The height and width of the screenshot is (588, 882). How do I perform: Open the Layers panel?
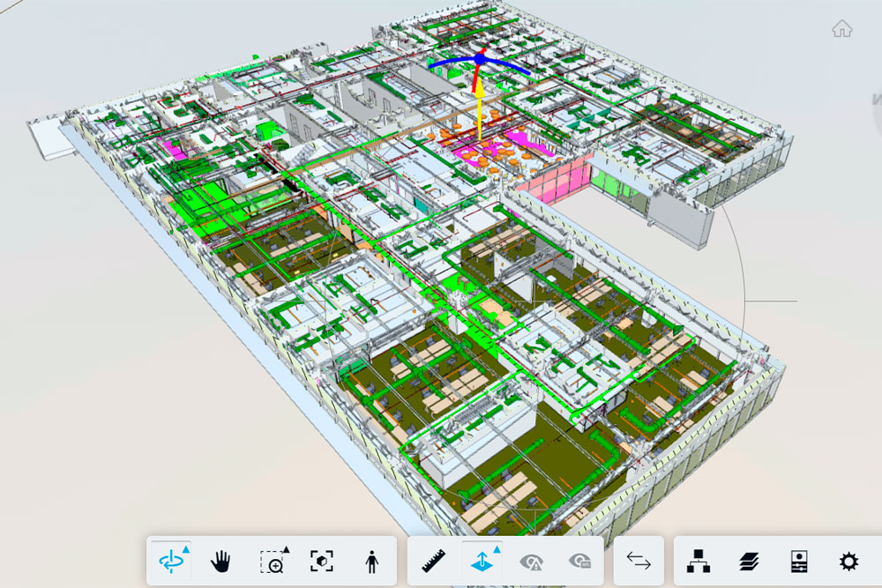click(749, 561)
